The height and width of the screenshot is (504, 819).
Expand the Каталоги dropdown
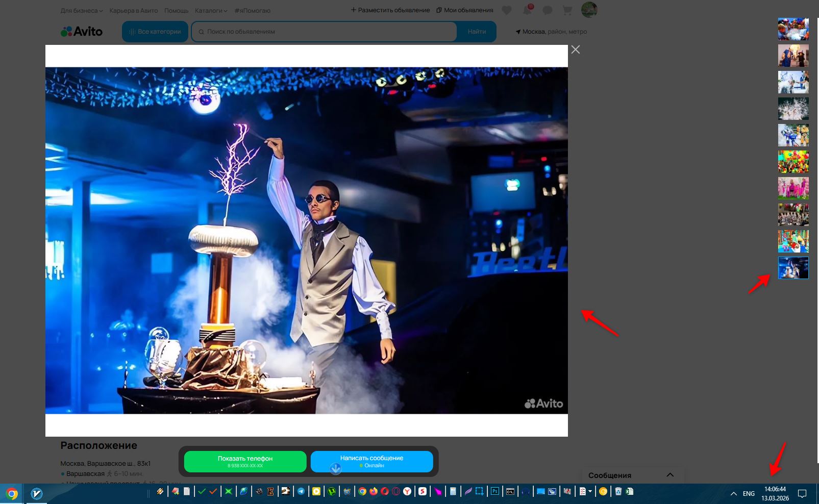pos(211,11)
